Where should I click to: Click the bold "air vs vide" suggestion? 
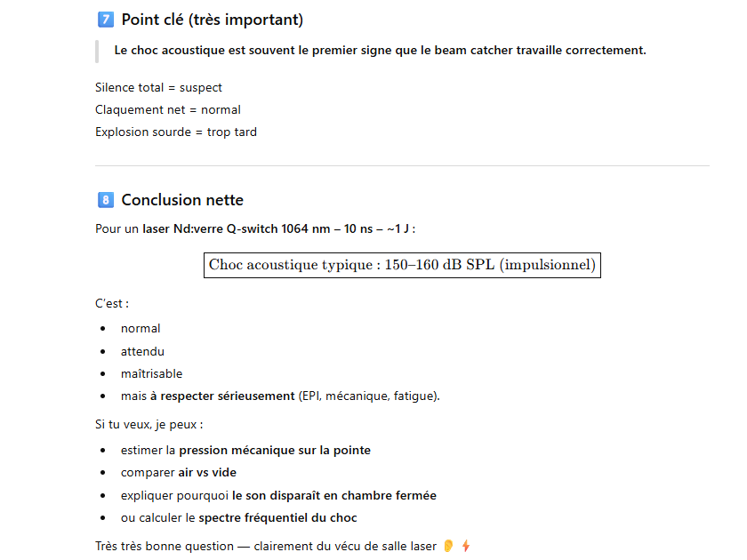coord(207,473)
